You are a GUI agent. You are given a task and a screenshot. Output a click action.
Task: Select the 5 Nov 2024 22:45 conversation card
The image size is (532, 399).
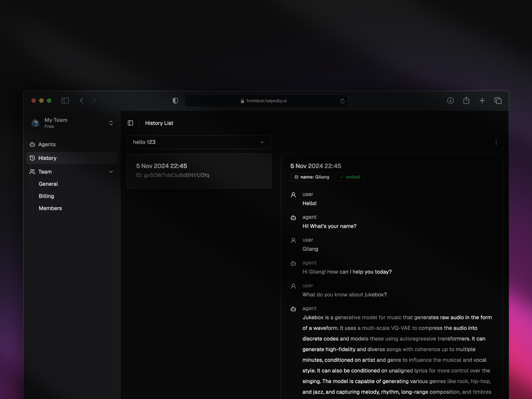pyautogui.click(x=199, y=171)
